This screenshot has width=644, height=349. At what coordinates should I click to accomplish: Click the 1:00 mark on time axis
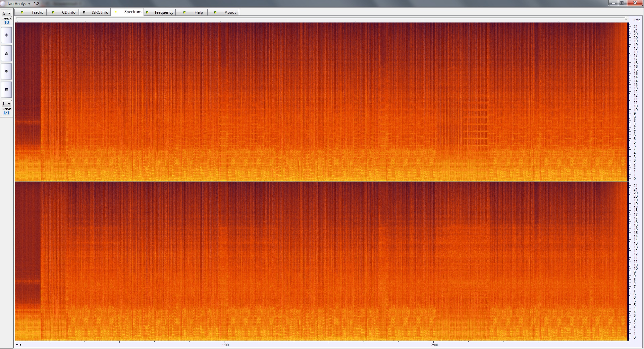[x=225, y=345]
